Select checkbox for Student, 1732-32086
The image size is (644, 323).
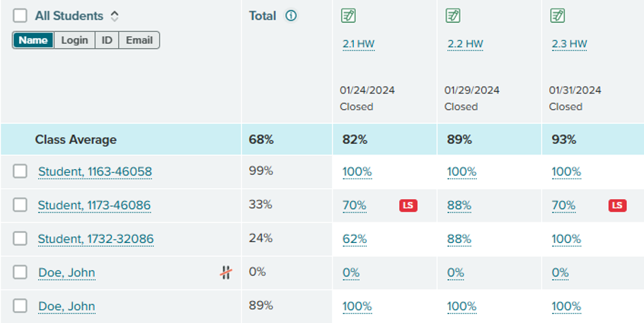[x=20, y=239]
